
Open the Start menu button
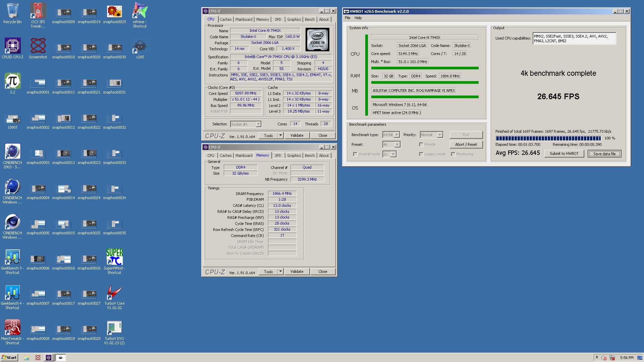coord(9,358)
